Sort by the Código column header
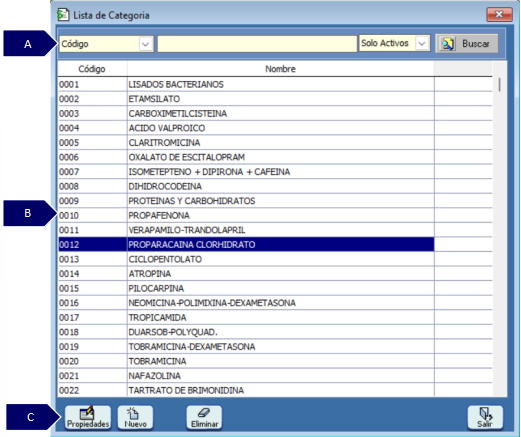This screenshot has width=521, height=437. click(92, 69)
